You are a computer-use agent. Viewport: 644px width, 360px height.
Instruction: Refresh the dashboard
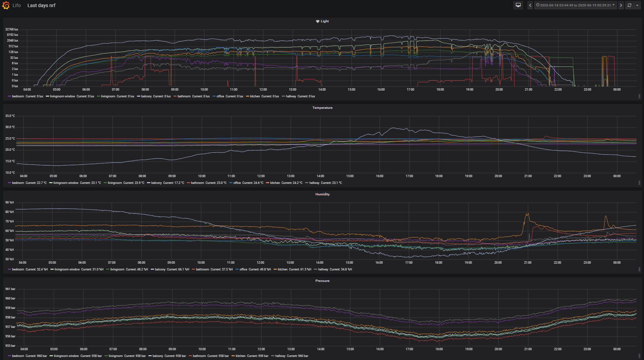point(629,5)
